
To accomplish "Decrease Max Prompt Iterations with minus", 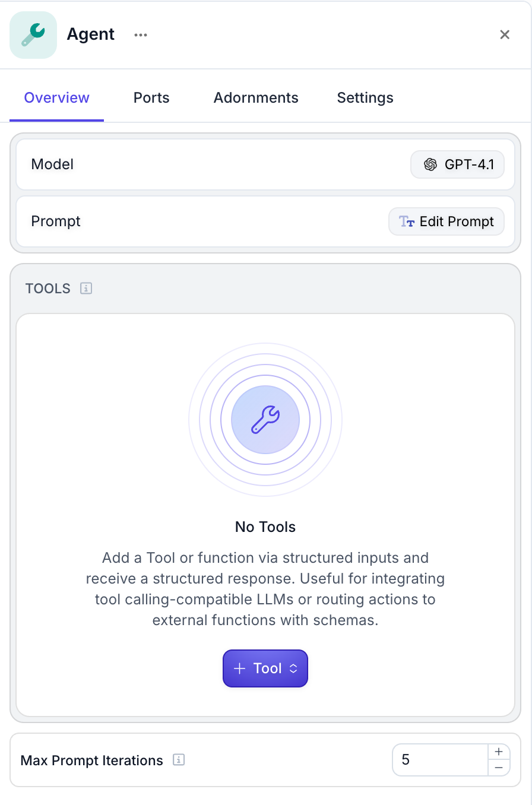I will tap(499, 768).
